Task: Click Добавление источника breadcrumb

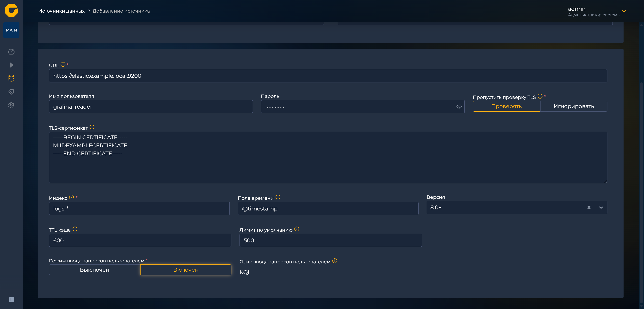Action: 121,11
